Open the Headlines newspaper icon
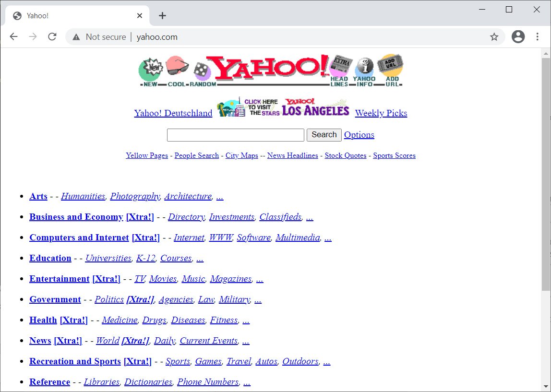The height and width of the screenshot is (392, 551). pos(340,71)
